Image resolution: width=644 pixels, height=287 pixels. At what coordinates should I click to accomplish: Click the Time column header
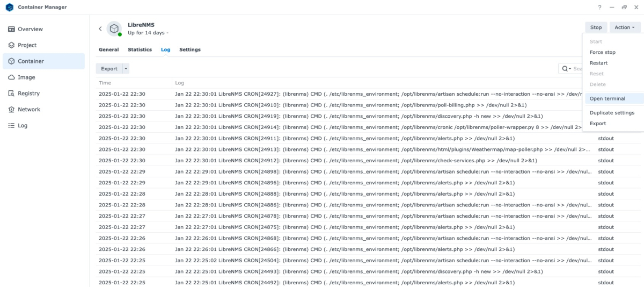click(105, 83)
